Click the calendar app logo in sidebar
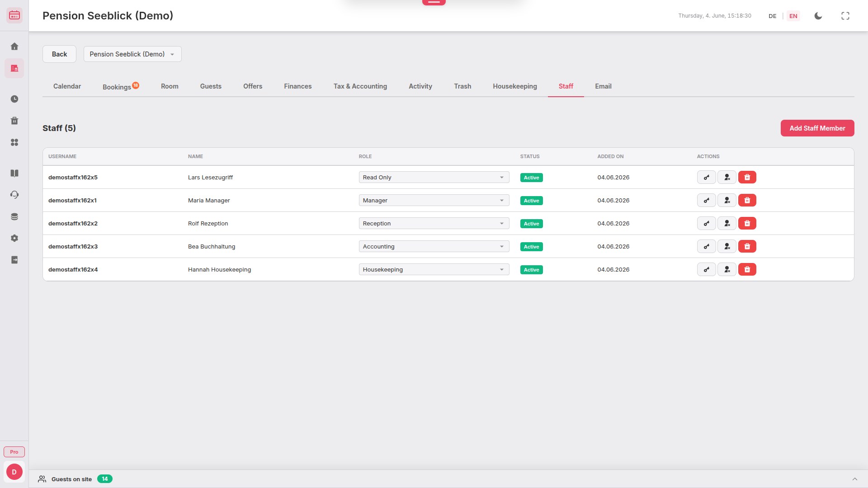This screenshot has height=488, width=868. pos(14,15)
